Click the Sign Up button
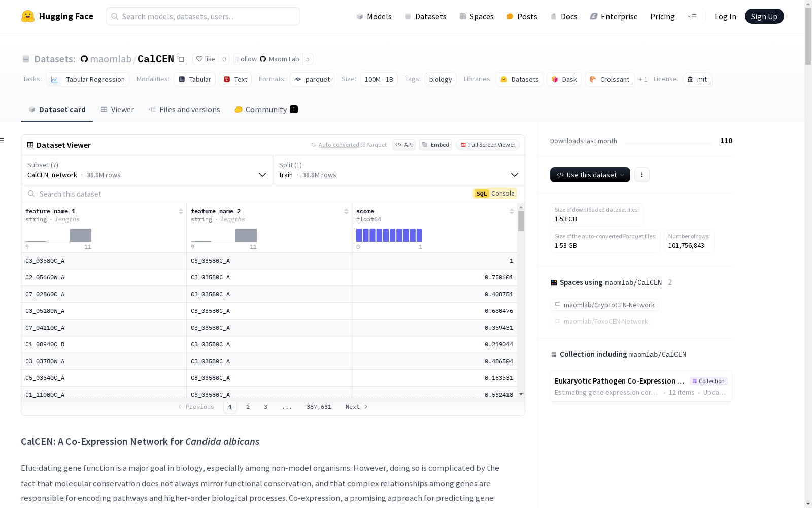The height and width of the screenshot is (508, 812). coord(764,16)
